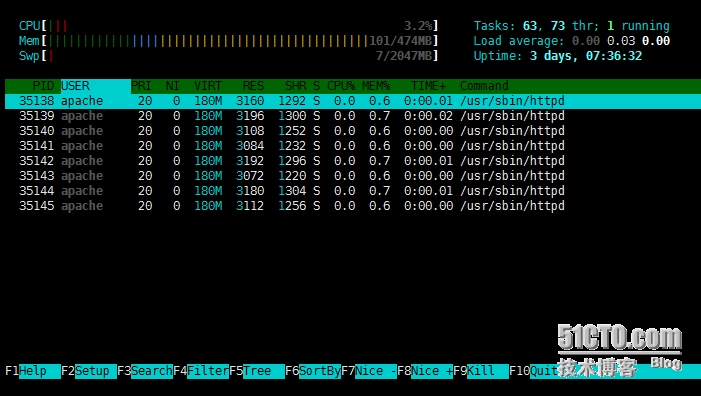This screenshot has width=701, height=396.
Task: Select process row with PID 35143
Action: (x=353, y=176)
